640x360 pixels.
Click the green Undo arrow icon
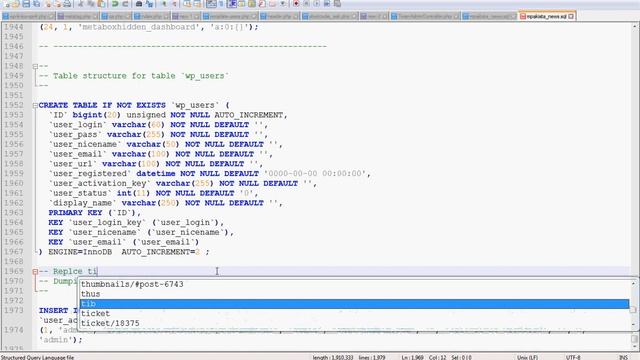115,4
